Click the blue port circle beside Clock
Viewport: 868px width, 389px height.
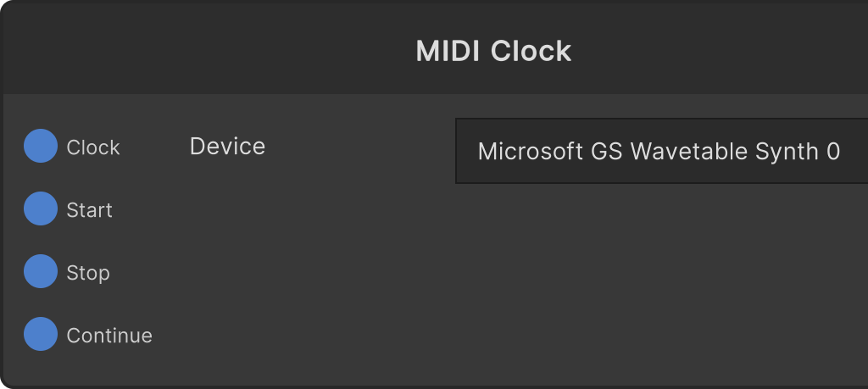pos(41,146)
